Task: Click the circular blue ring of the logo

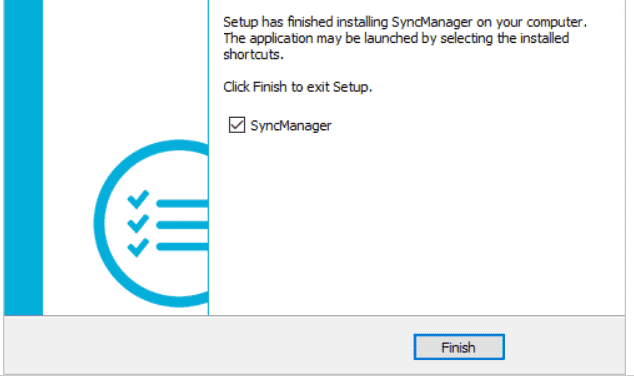Action: pos(101,224)
